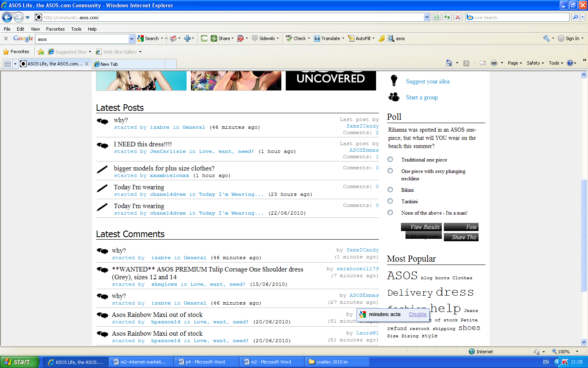Click the Favorites star button

pos(16,52)
